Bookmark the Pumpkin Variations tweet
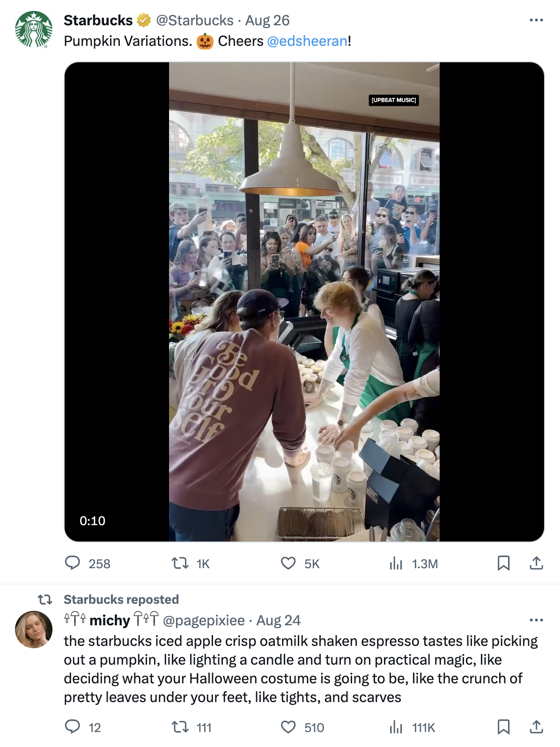 tap(503, 563)
